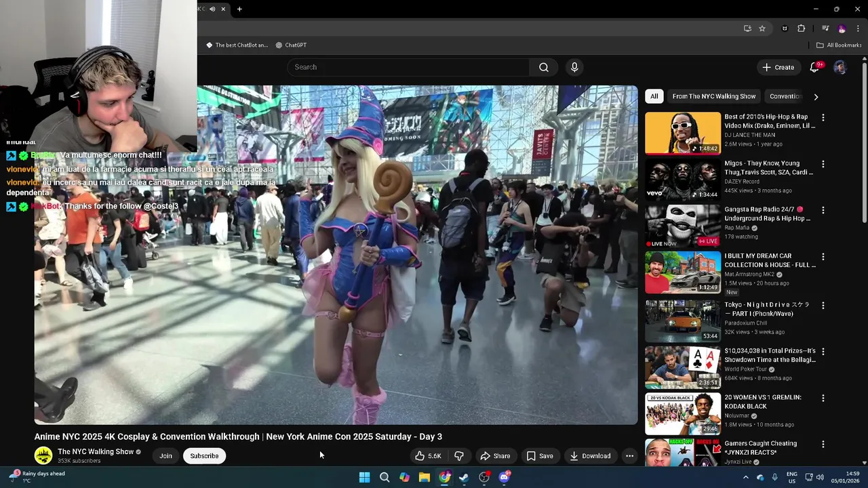Open 20 Women vs 1 Gremlin thumbnail
868x488 pixels.
point(683,413)
